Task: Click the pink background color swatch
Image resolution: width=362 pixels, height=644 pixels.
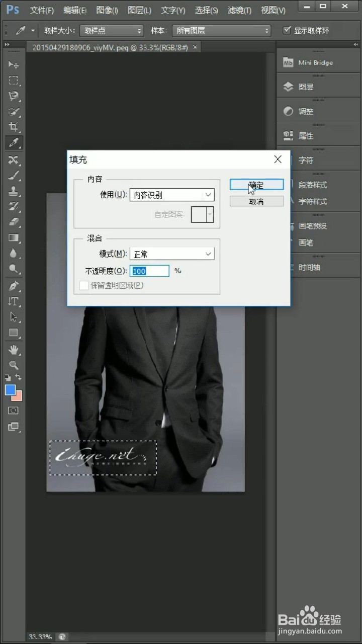Action: [x=19, y=397]
